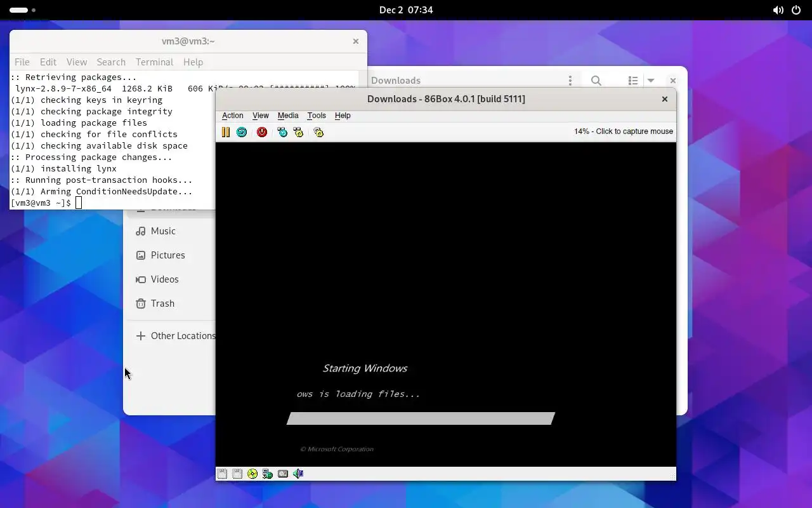Click the 'Arming ConditionNeedsUpdate...' terminal line
This screenshot has height=508, width=812.
(x=101, y=192)
